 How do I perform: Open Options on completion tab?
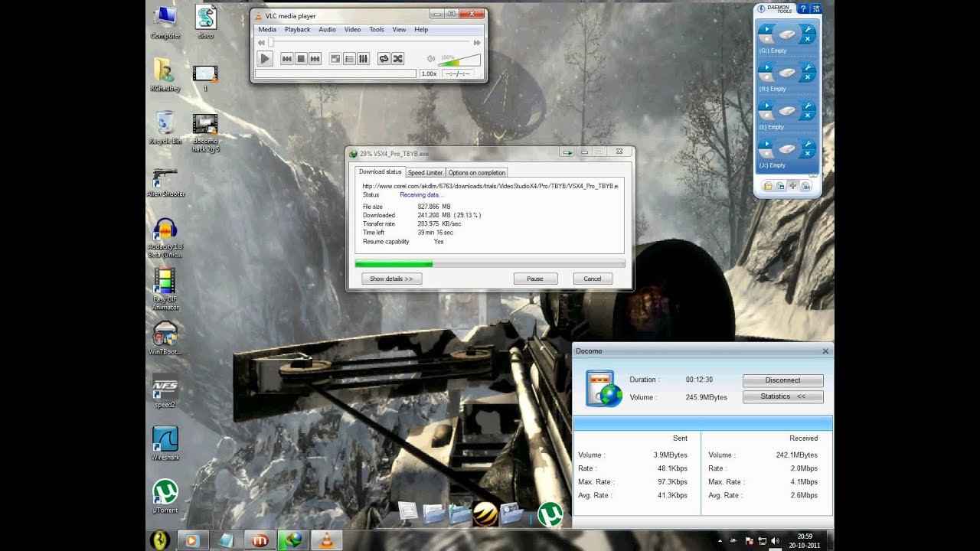point(476,173)
